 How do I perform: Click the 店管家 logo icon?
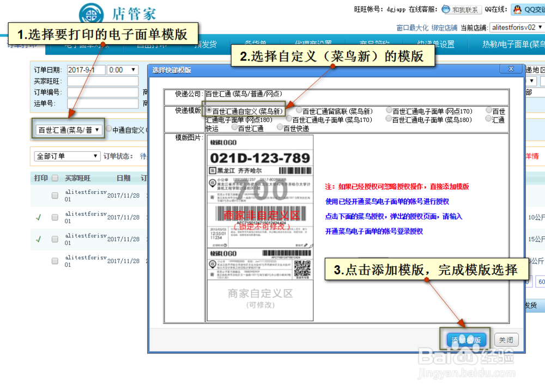91,15
